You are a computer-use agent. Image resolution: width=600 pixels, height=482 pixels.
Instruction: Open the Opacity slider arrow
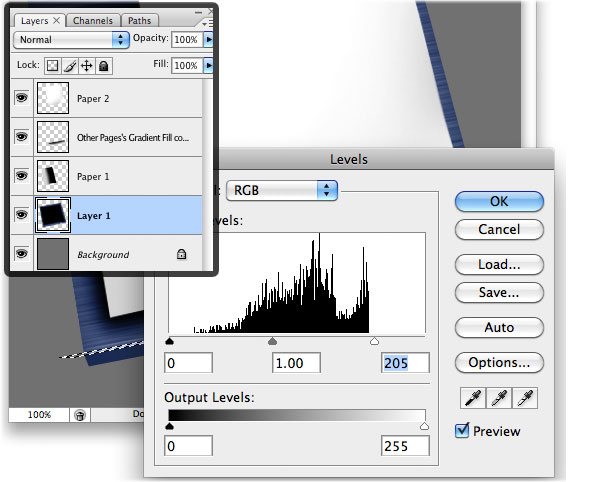[208, 39]
